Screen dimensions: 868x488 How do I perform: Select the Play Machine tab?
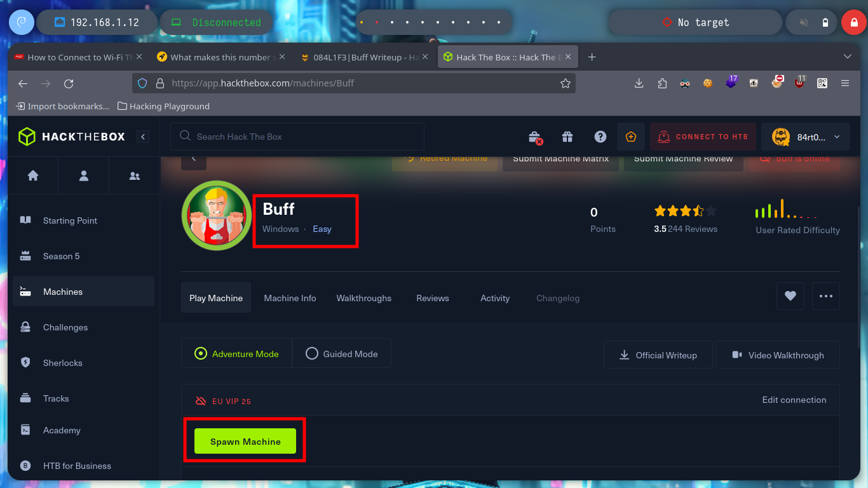(x=216, y=298)
